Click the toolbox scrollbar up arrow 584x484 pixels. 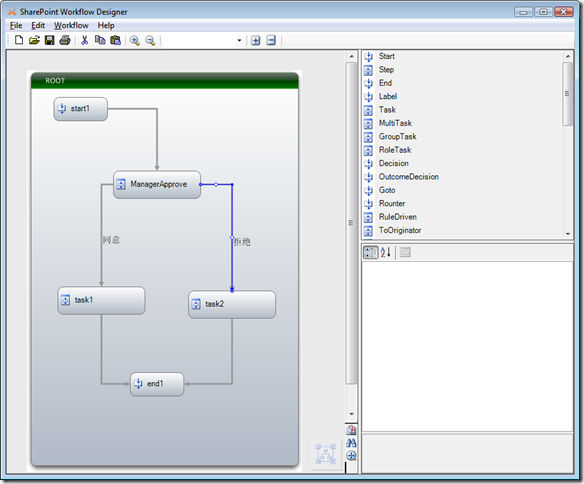(x=568, y=56)
